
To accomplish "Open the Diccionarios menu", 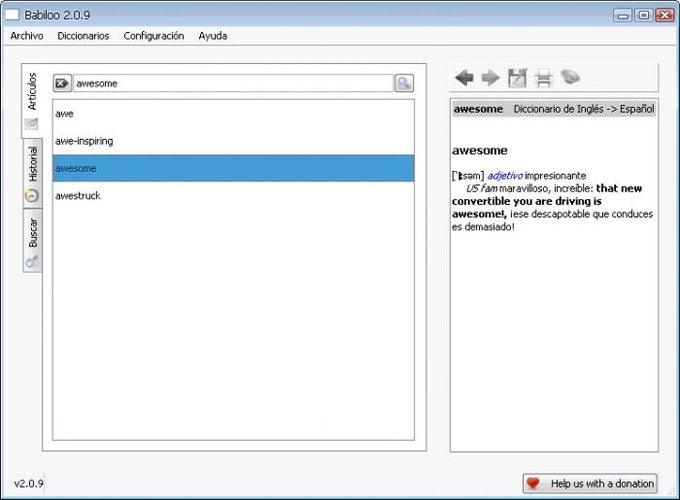I will 83,36.
